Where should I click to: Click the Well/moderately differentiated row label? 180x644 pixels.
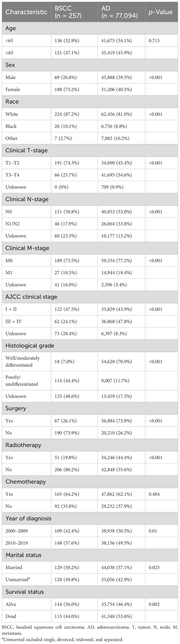click(22, 362)
